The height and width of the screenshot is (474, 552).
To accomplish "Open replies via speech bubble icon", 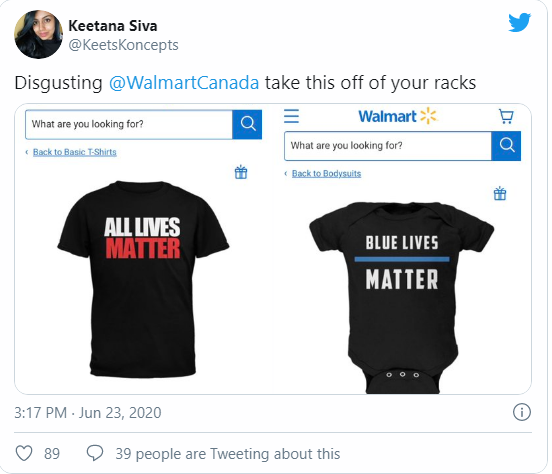I will click(x=95, y=453).
